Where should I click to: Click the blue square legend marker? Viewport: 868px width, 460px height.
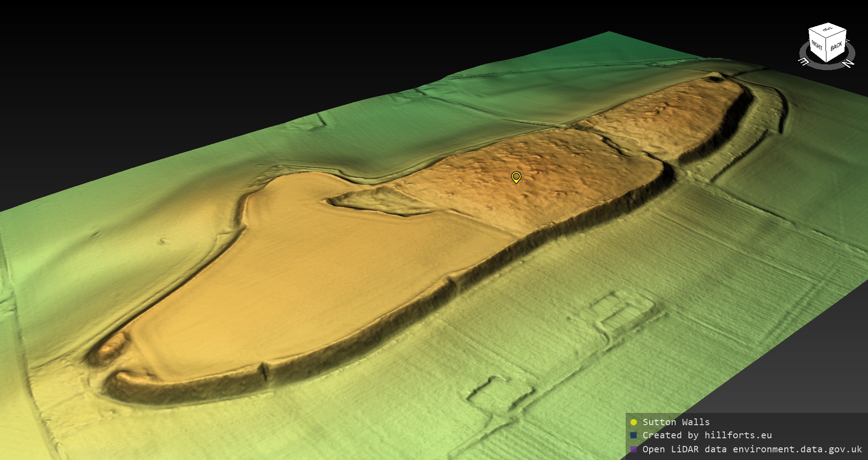coord(633,436)
